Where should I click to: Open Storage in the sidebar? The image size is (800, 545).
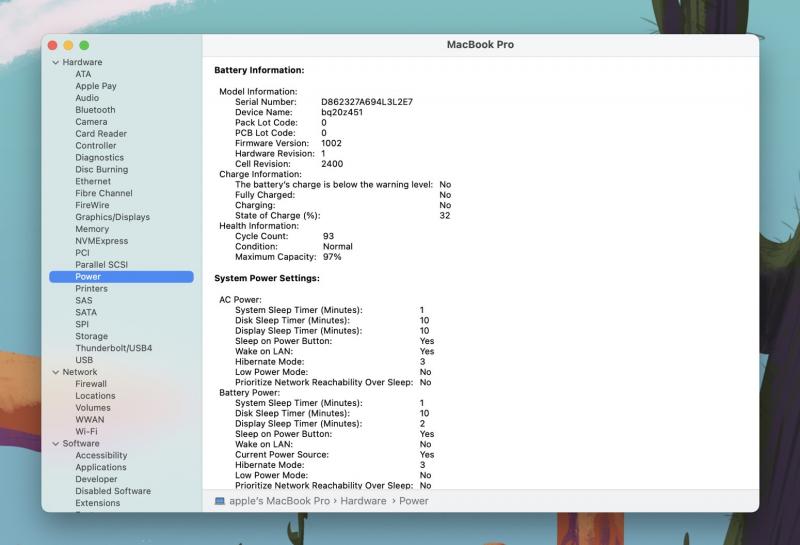click(x=91, y=336)
